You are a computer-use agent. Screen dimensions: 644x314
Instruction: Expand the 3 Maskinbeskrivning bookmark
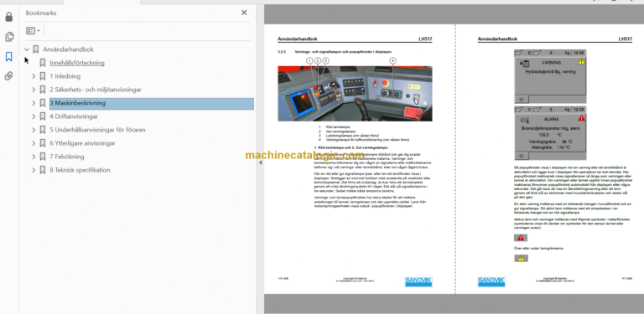click(x=34, y=103)
